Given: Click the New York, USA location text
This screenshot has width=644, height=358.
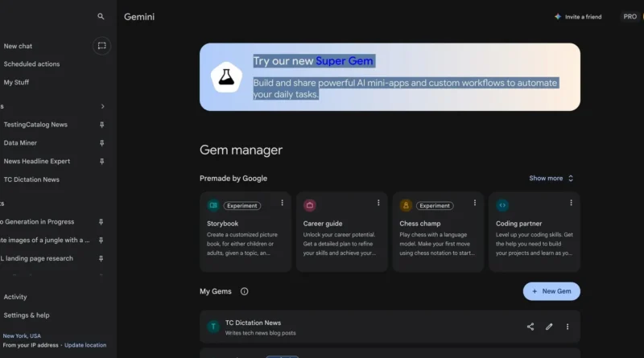Looking at the screenshot, I should (x=22, y=335).
